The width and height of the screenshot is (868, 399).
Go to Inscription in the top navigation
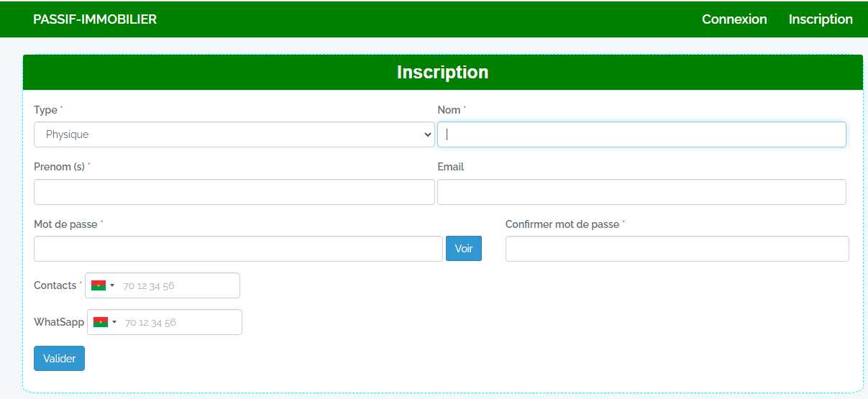click(x=821, y=19)
